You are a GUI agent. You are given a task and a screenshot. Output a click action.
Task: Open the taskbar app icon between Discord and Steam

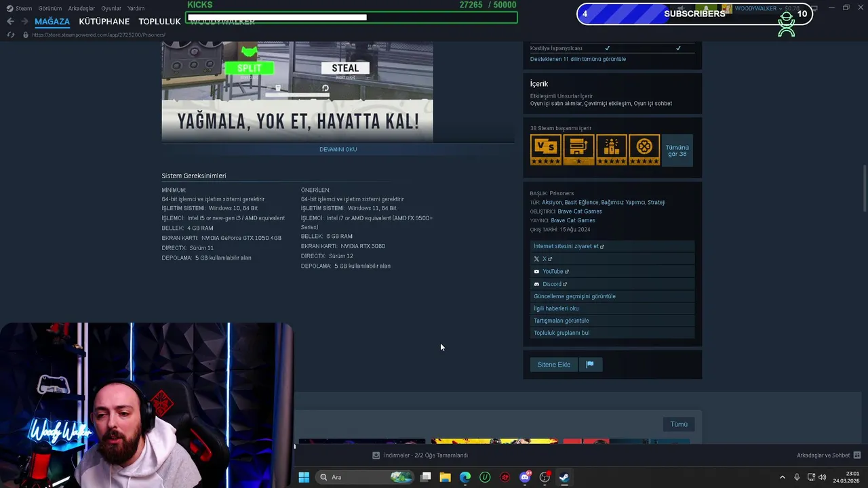tap(545, 477)
